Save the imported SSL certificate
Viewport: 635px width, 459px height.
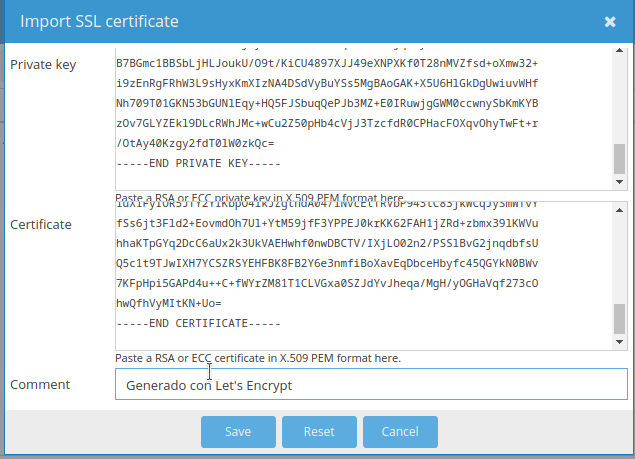(238, 432)
